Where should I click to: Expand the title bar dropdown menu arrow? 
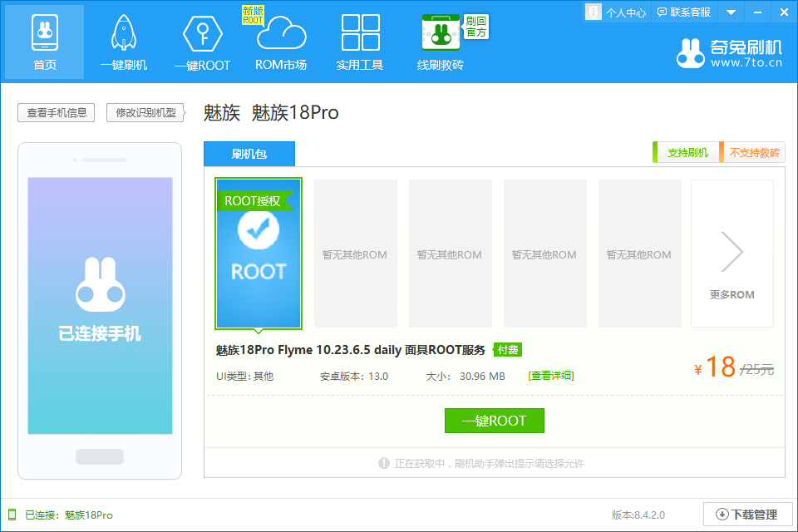click(731, 12)
